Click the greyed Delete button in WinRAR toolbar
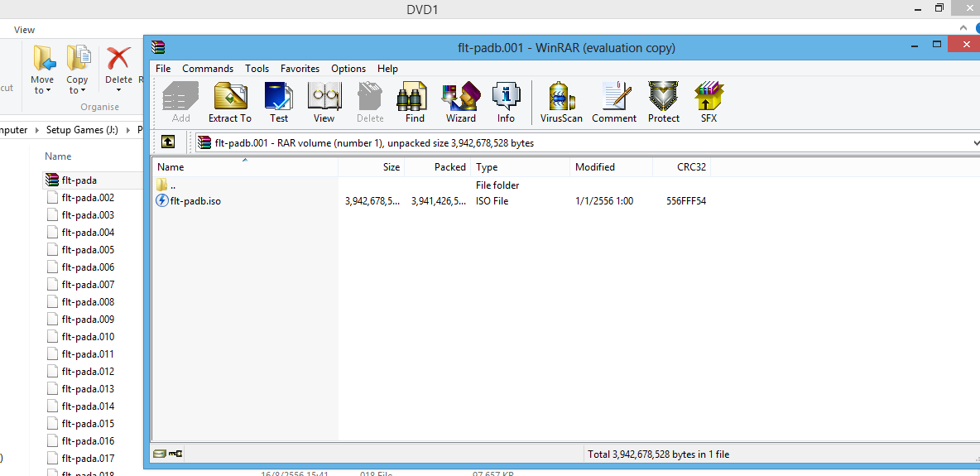Viewport: 980px width, 476px height. click(370, 103)
